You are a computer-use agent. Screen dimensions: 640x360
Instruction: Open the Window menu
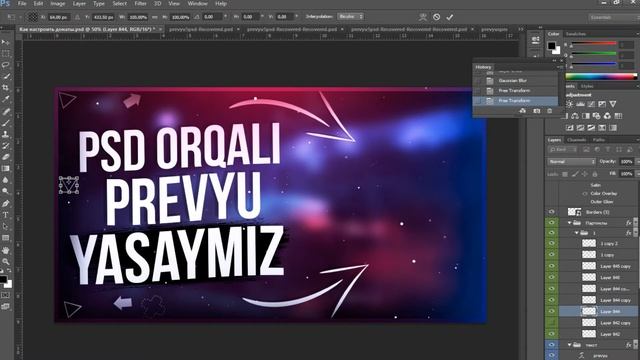[198, 3]
